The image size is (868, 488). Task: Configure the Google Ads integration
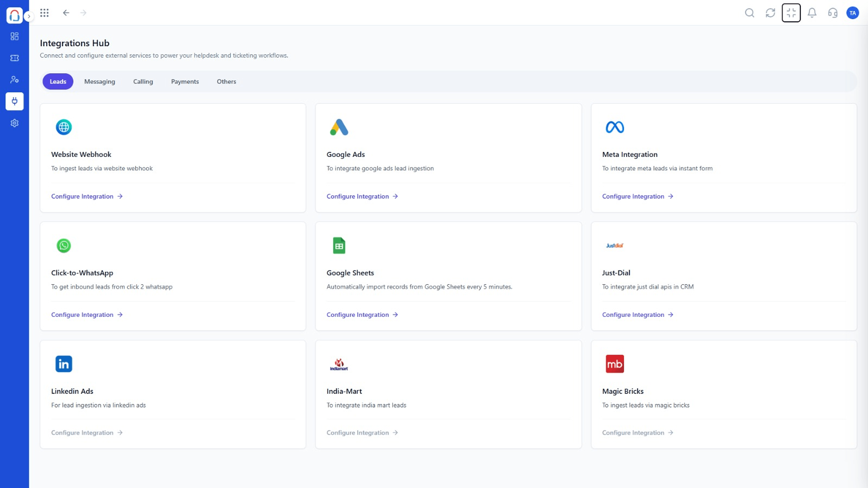click(362, 196)
